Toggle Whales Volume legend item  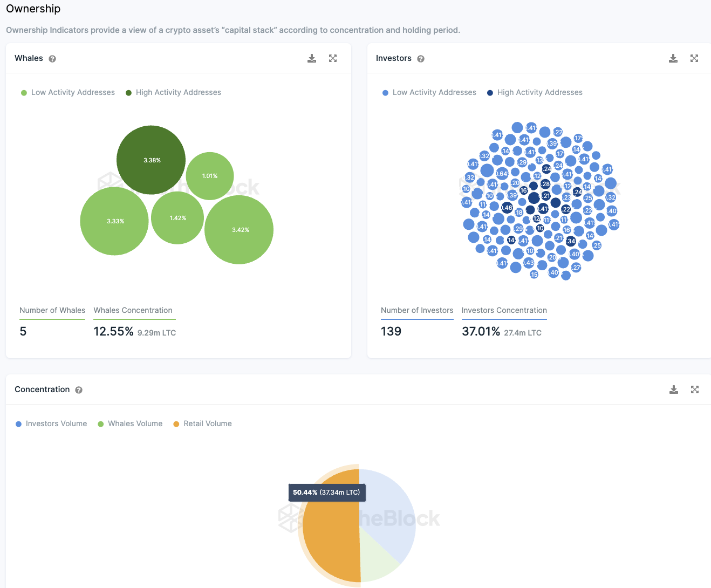[x=130, y=424]
